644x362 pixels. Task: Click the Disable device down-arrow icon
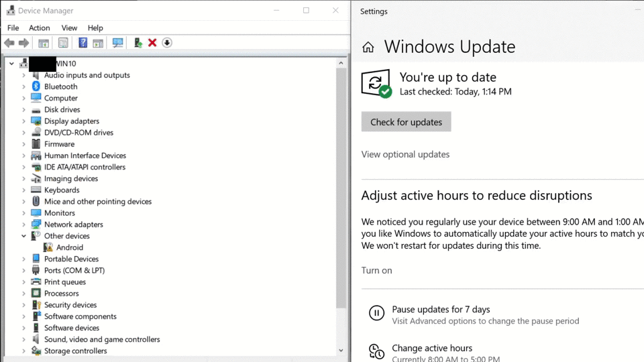click(x=167, y=43)
